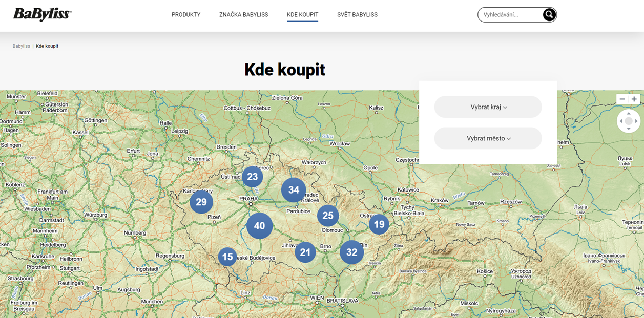Select the map cluster marker 40

[x=259, y=226]
